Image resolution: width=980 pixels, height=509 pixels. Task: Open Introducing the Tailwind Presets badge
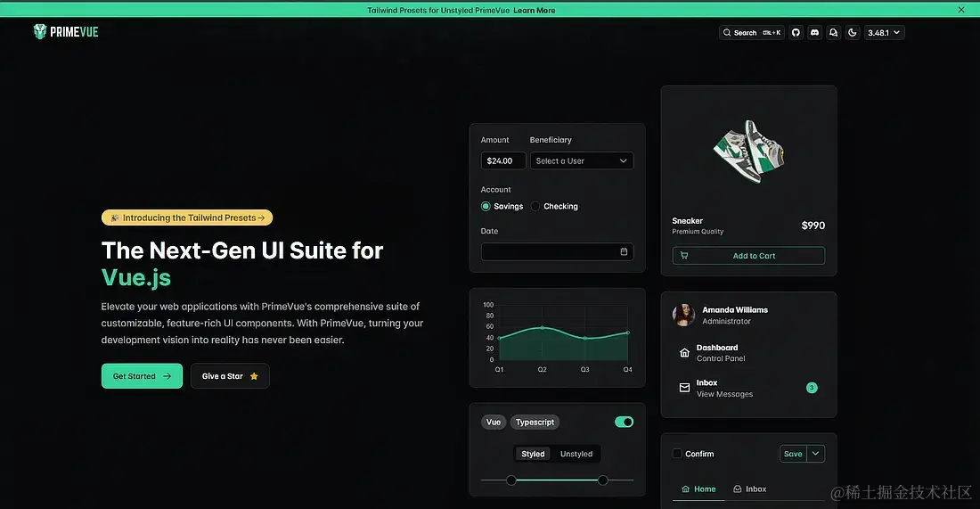tap(187, 218)
